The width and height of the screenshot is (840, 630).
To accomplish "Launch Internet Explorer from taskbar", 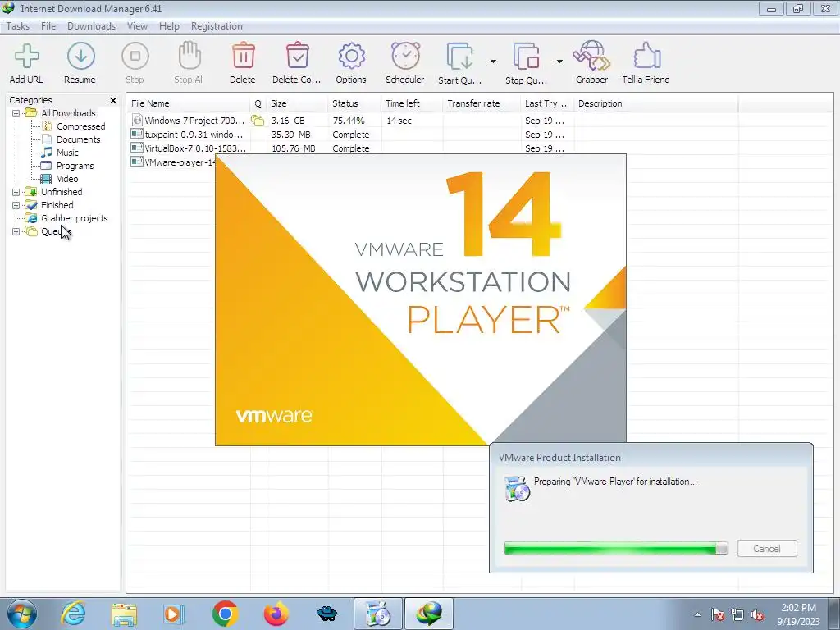I will tap(73, 614).
